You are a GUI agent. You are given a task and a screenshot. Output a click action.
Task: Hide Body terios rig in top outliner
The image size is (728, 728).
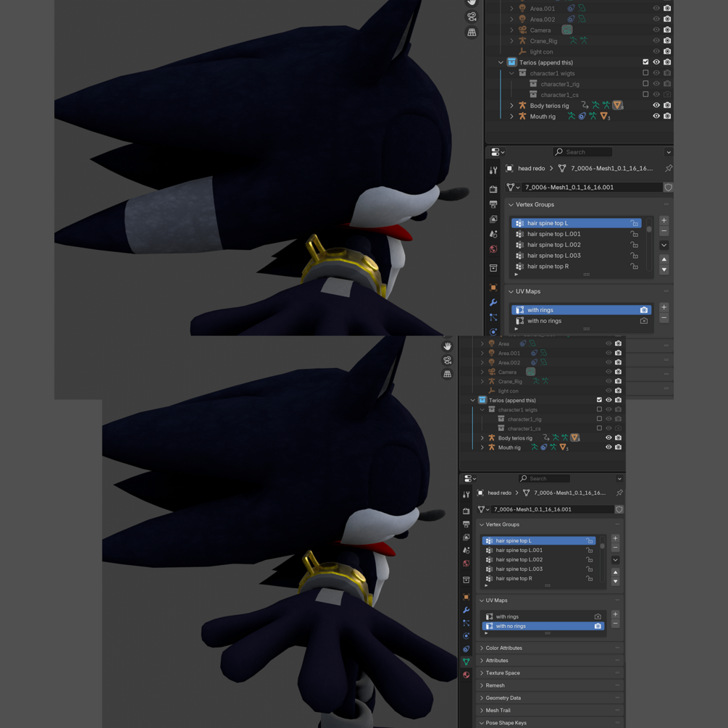click(656, 105)
